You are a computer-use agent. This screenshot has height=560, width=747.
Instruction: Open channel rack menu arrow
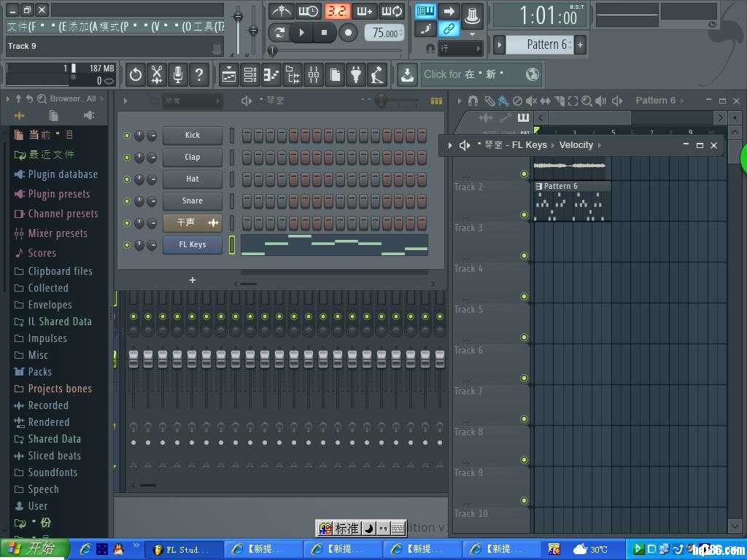125,101
